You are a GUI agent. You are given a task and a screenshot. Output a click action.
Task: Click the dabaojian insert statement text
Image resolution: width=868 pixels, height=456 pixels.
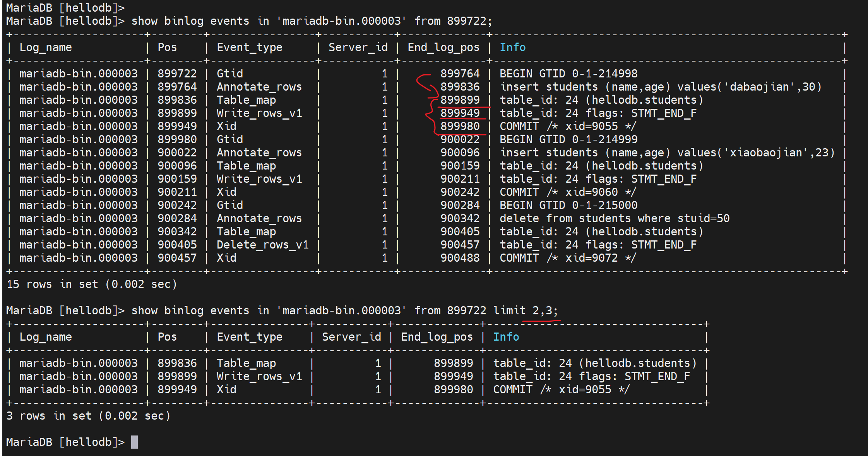click(x=661, y=87)
